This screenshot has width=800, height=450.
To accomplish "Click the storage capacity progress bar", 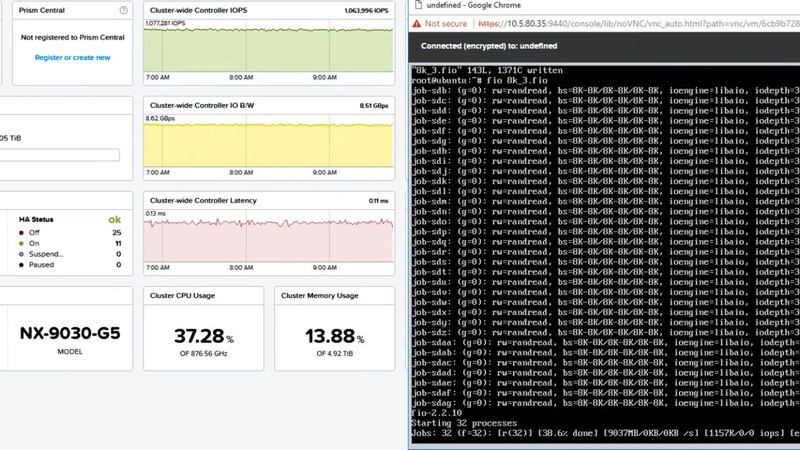I will [x=60, y=155].
